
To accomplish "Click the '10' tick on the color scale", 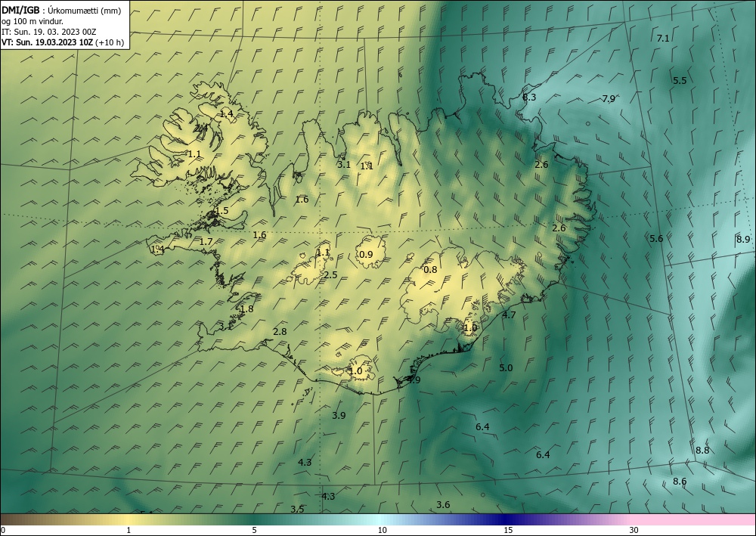I will [382, 530].
